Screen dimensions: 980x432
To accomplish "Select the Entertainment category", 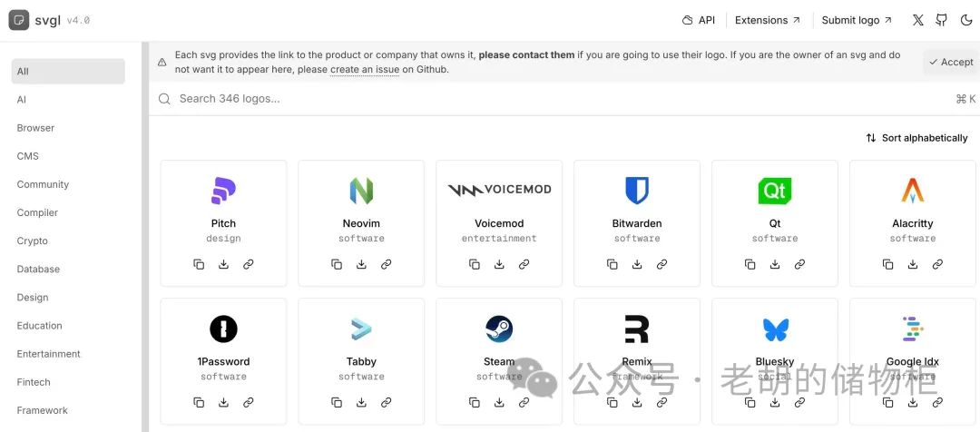I will click(x=68, y=354).
